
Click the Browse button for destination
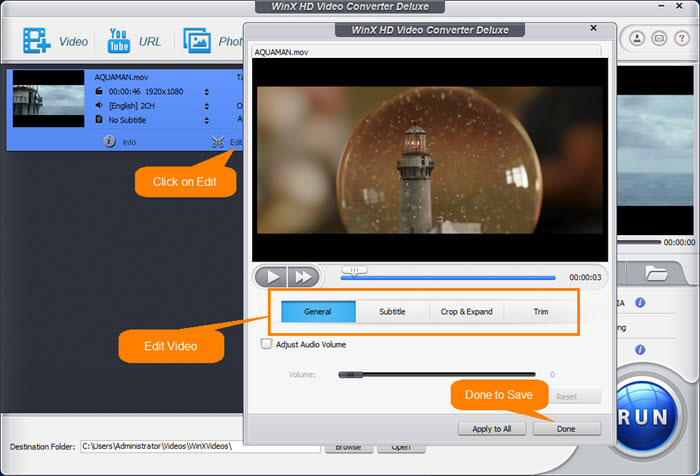coord(349,448)
